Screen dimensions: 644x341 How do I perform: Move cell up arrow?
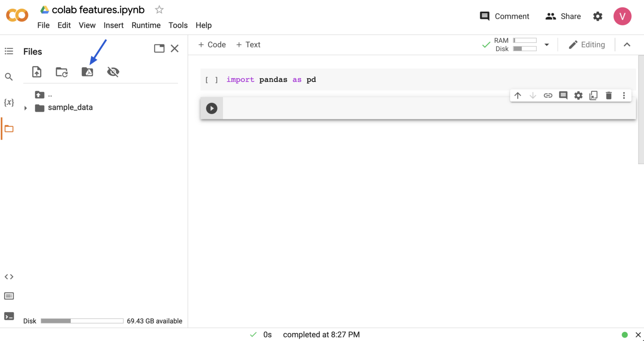pos(517,96)
